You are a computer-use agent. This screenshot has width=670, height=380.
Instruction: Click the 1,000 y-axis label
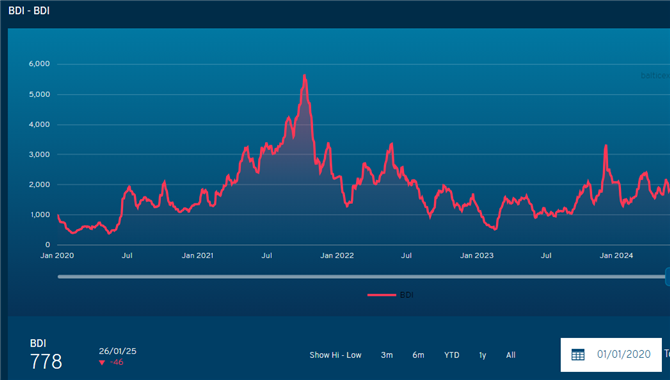pyautogui.click(x=40, y=215)
